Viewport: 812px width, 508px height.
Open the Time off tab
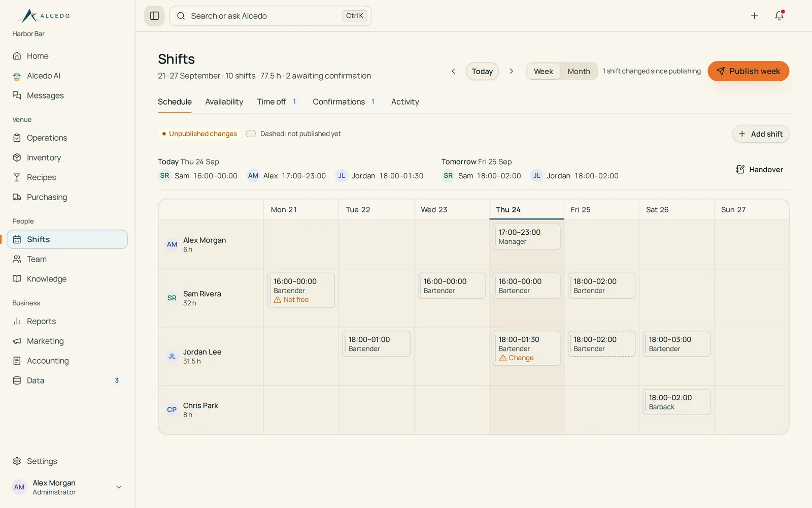[277, 102]
